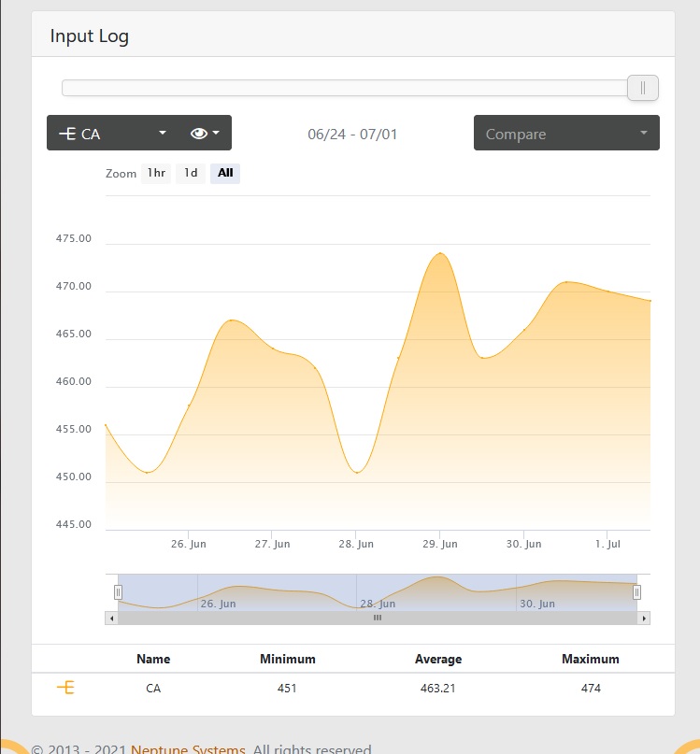Image resolution: width=700 pixels, height=754 pixels.
Task: Expand the eye icon dropdown caret
Action: click(x=216, y=133)
